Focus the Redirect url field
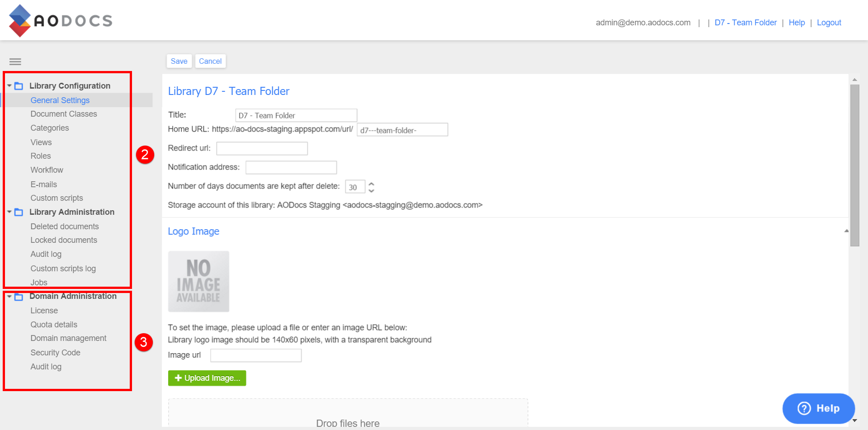This screenshot has height=430, width=868. click(x=262, y=148)
